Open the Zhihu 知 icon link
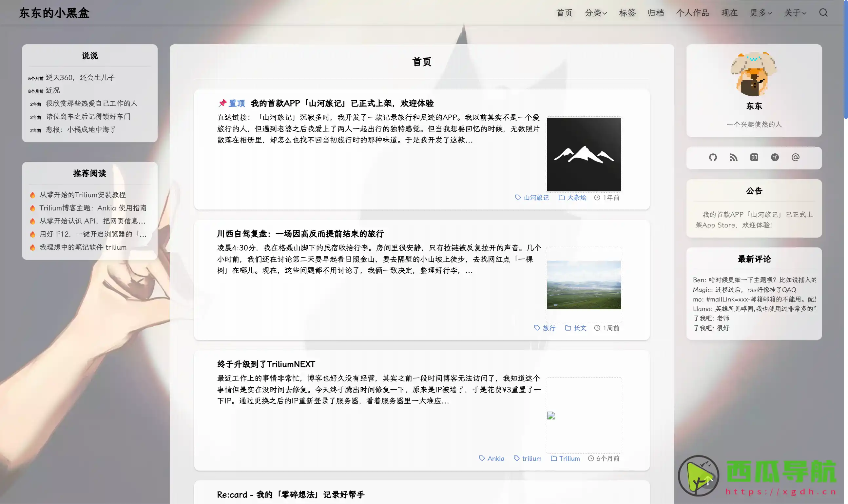This screenshot has height=504, width=848. (x=754, y=157)
